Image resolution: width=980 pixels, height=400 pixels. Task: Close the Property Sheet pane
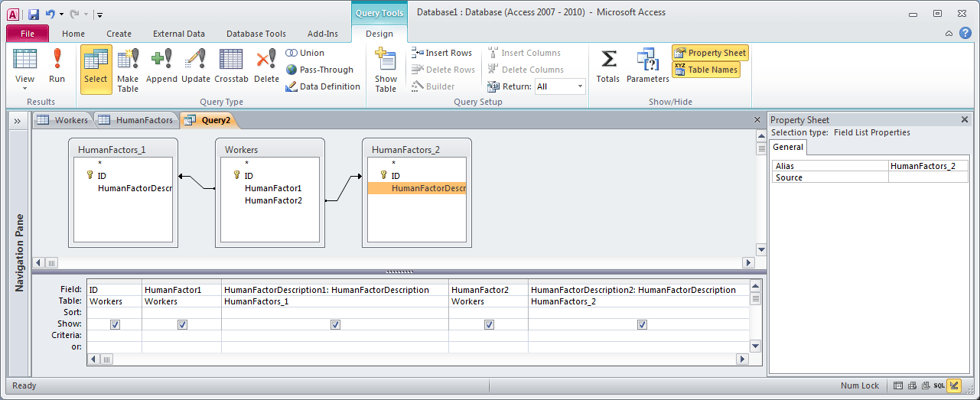pos(965,120)
